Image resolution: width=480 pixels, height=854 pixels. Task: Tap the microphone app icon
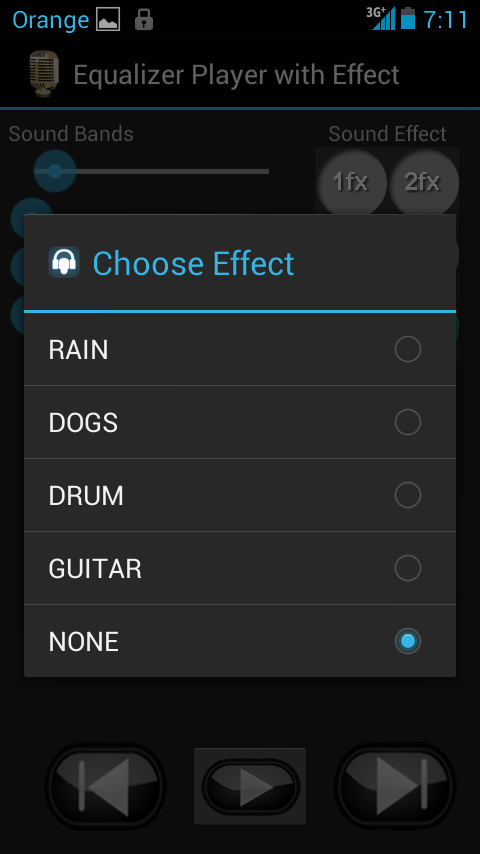tap(44, 74)
